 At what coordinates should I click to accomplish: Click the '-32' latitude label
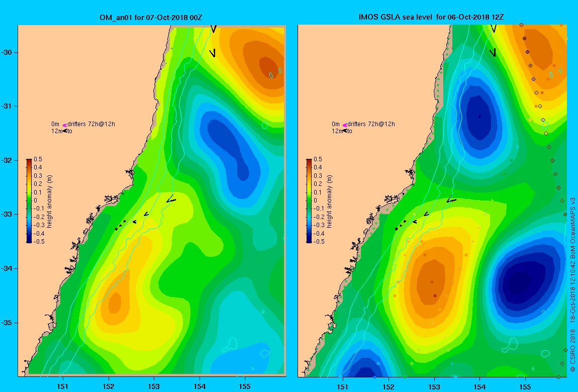[7, 160]
